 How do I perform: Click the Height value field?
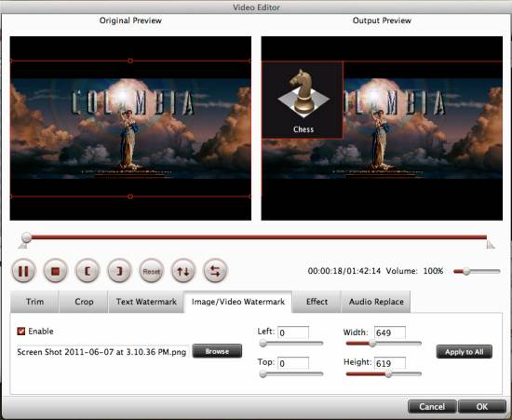390,363
